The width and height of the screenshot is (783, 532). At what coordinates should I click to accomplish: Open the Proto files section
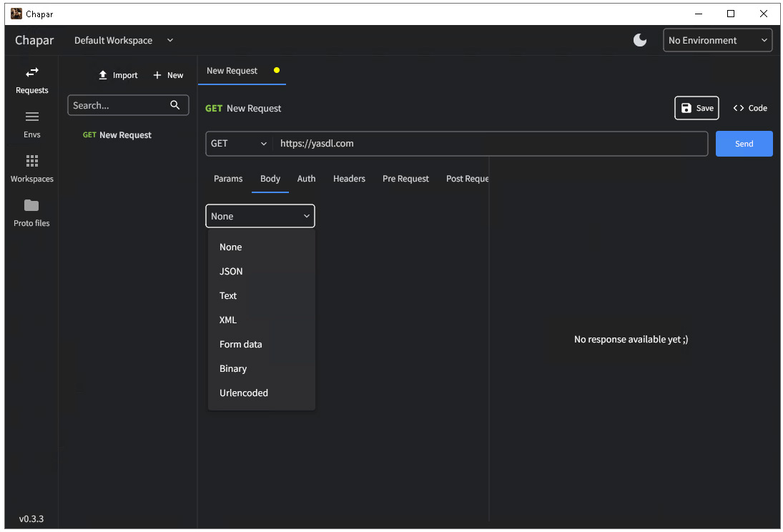[31, 213]
